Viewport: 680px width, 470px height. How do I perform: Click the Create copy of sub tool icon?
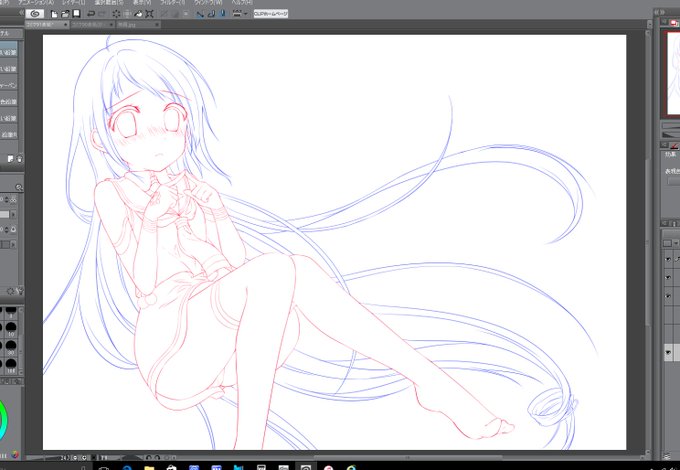coord(10,159)
